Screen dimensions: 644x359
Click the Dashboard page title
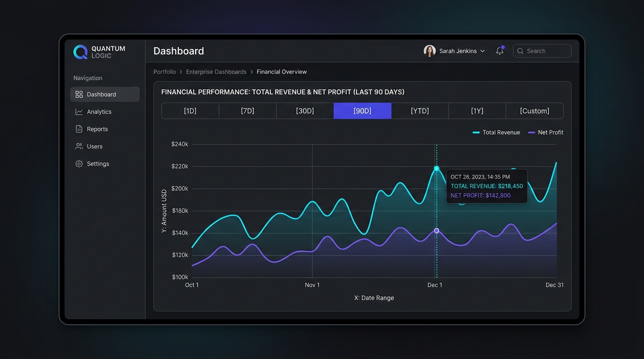click(179, 51)
